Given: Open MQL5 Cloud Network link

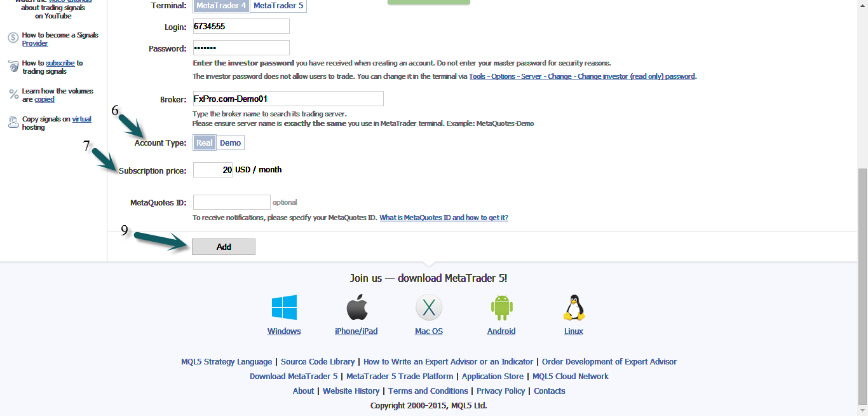Looking at the screenshot, I should 571,377.
